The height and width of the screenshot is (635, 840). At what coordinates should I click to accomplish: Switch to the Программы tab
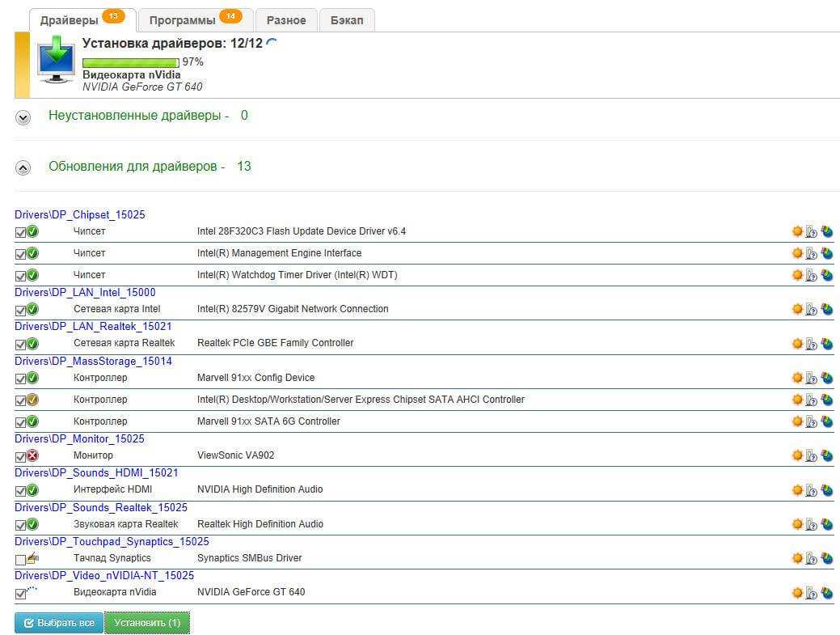194,19
